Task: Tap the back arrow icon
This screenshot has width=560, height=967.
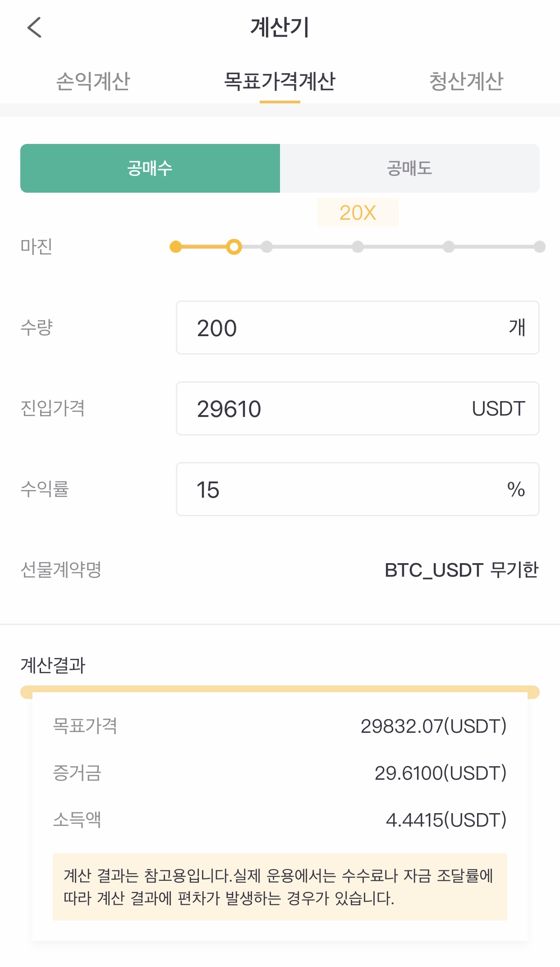Action: (x=34, y=27)
